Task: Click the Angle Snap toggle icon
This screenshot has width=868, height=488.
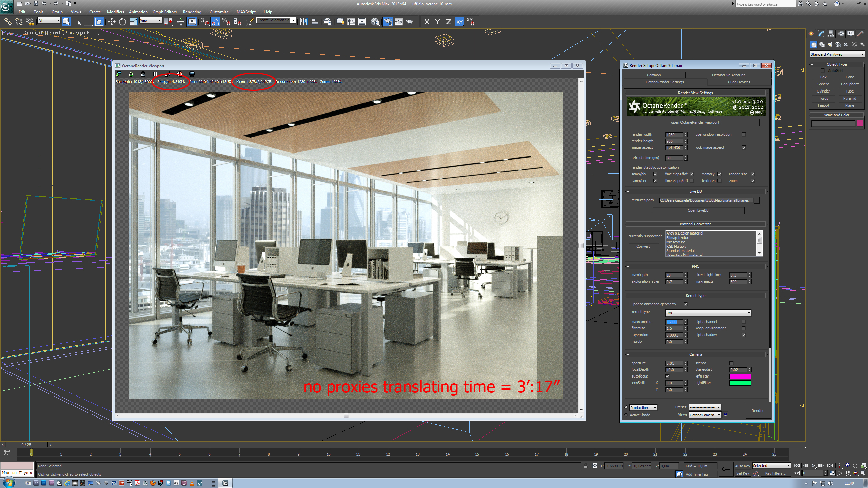Action: (x=216, y=22)
